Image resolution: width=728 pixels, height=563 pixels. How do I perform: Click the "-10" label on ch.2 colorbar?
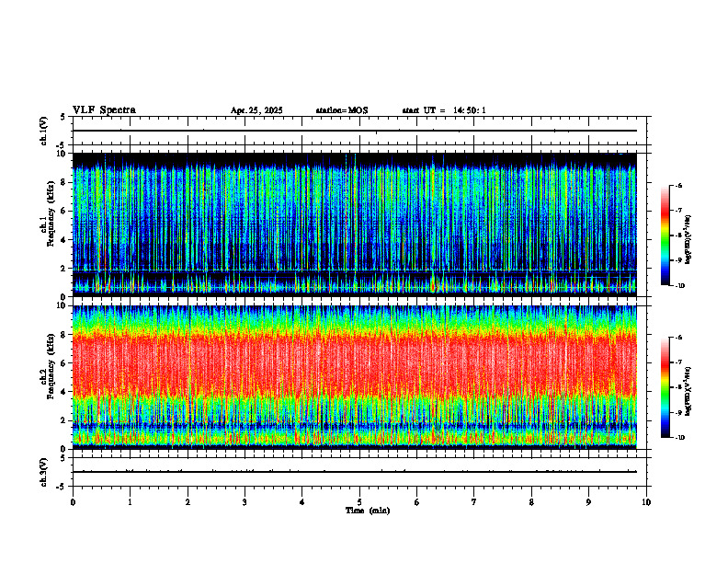point(680,438)
